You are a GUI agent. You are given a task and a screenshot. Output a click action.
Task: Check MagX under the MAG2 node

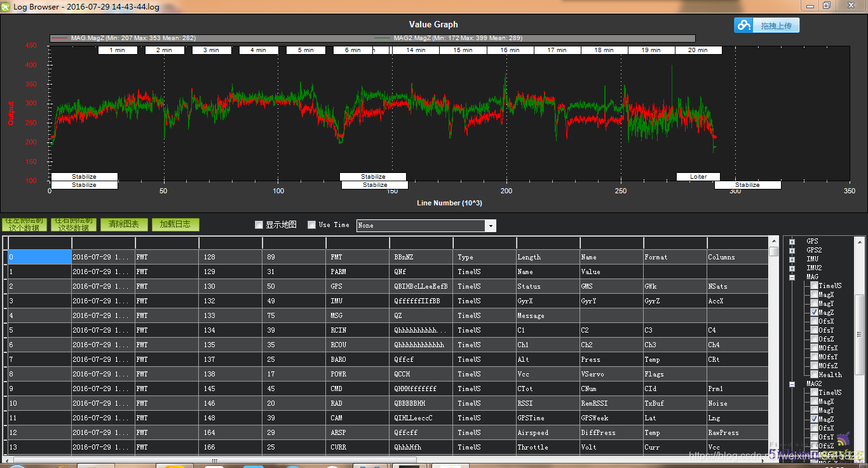point(815,402)
